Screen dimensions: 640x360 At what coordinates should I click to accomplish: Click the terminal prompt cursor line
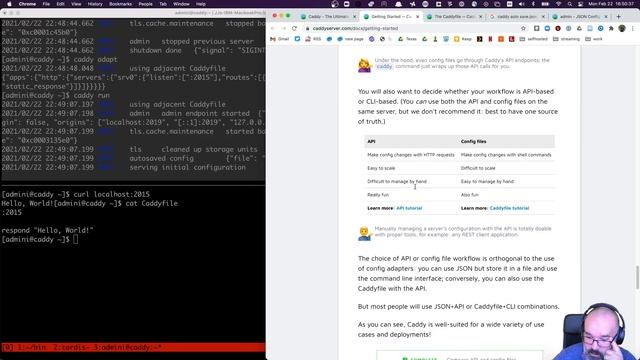coord(40,239)
